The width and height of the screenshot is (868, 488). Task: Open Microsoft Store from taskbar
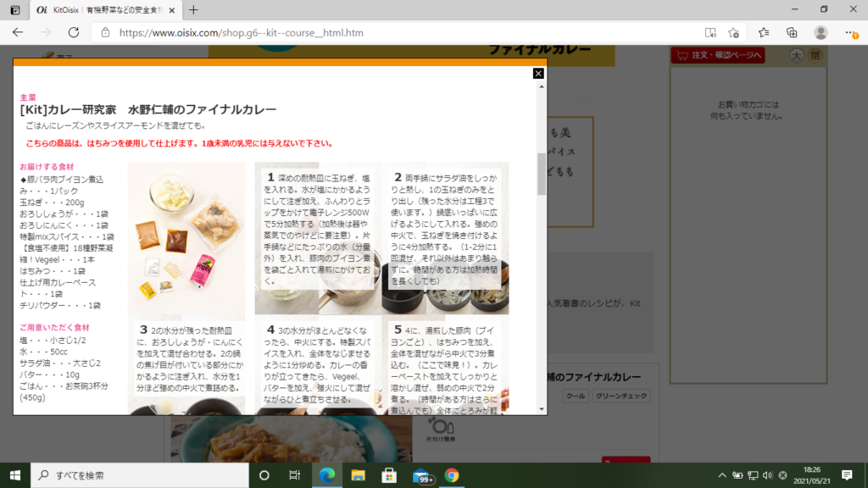point(389,475)
